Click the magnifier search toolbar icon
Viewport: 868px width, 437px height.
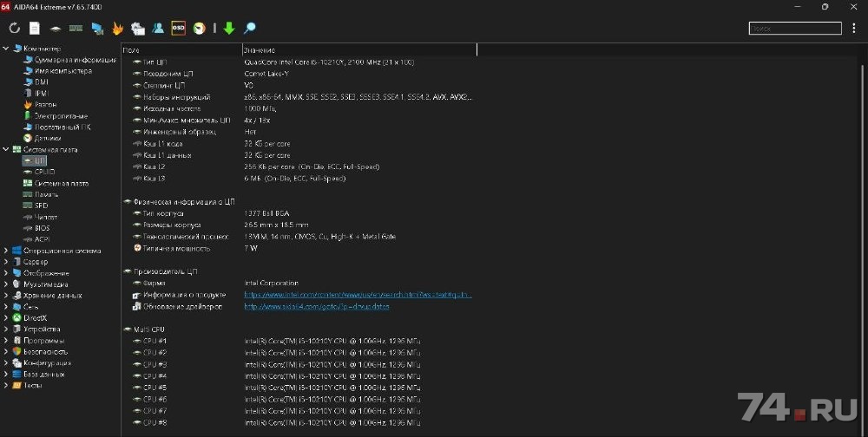click(250, 28)
